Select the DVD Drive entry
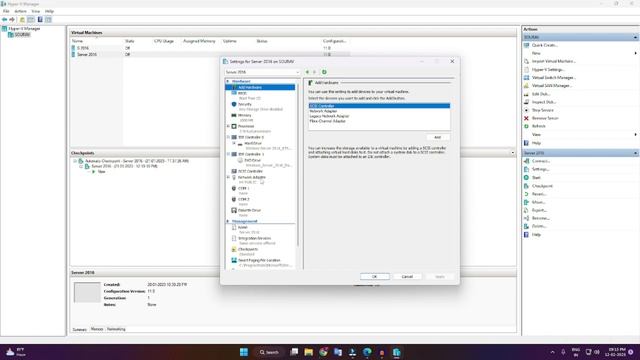 [252, 160]
